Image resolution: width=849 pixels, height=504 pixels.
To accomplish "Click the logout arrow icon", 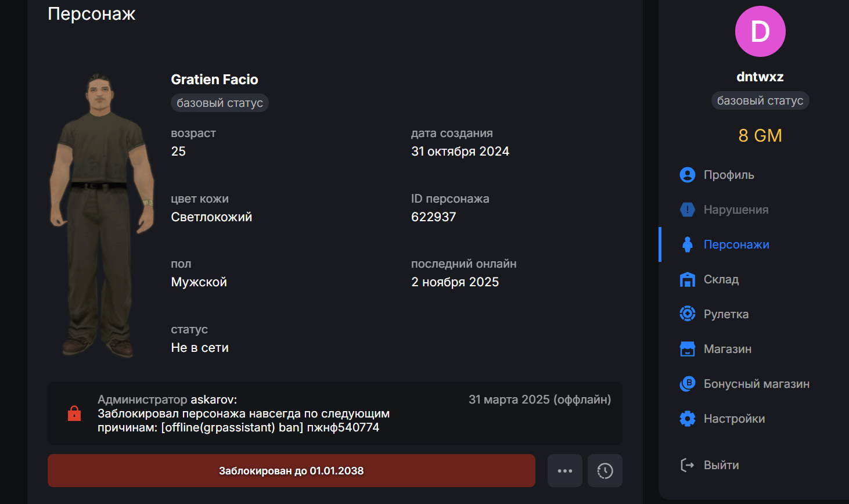I will (x=687, y=465).
